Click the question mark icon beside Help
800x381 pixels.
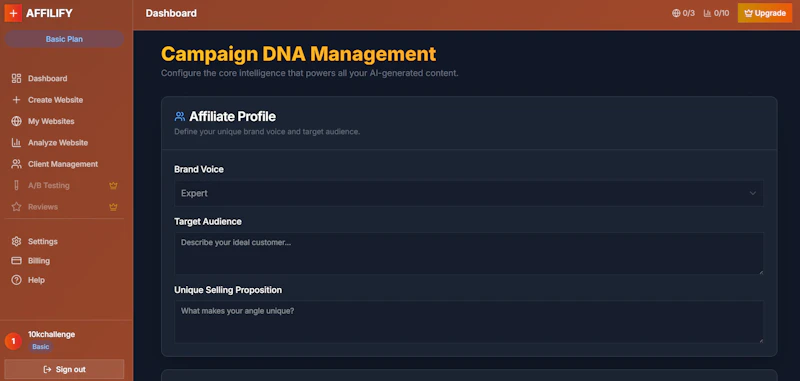tap(16, 280)
